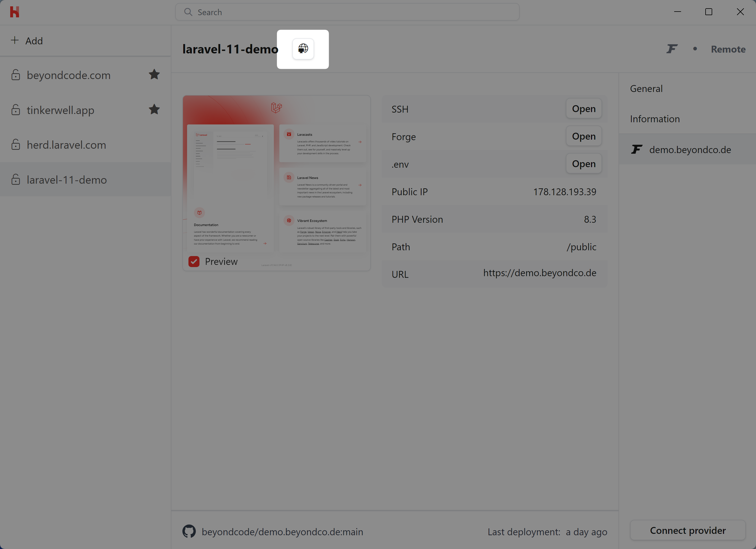Click the lock icon beside laravel-11-demo

[x=16, y=180]
